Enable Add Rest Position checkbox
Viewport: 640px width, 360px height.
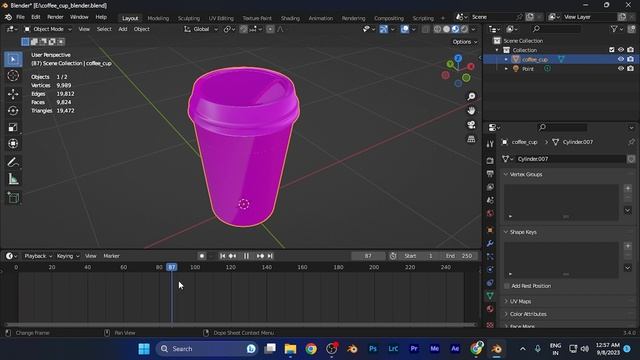tap(507, 286)
